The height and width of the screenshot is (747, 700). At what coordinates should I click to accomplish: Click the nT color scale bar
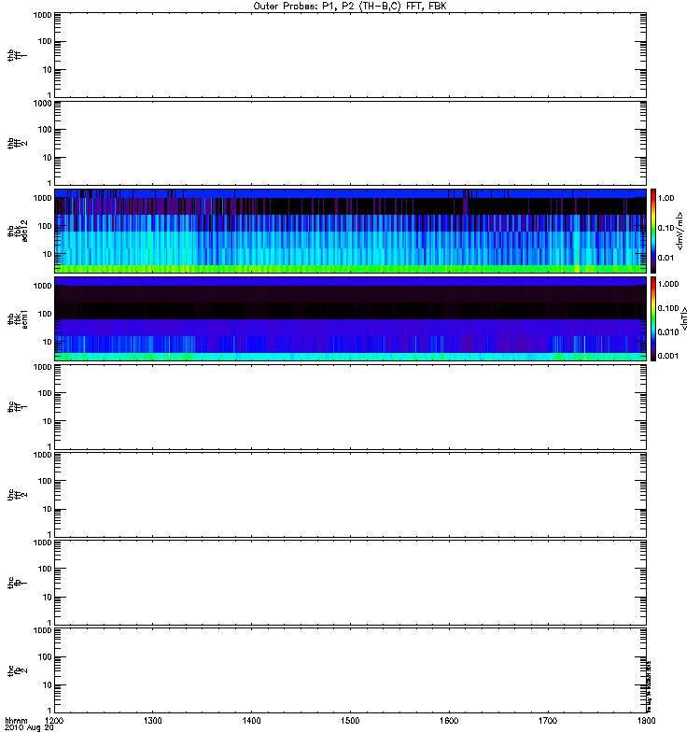click(x=653, y=318)
